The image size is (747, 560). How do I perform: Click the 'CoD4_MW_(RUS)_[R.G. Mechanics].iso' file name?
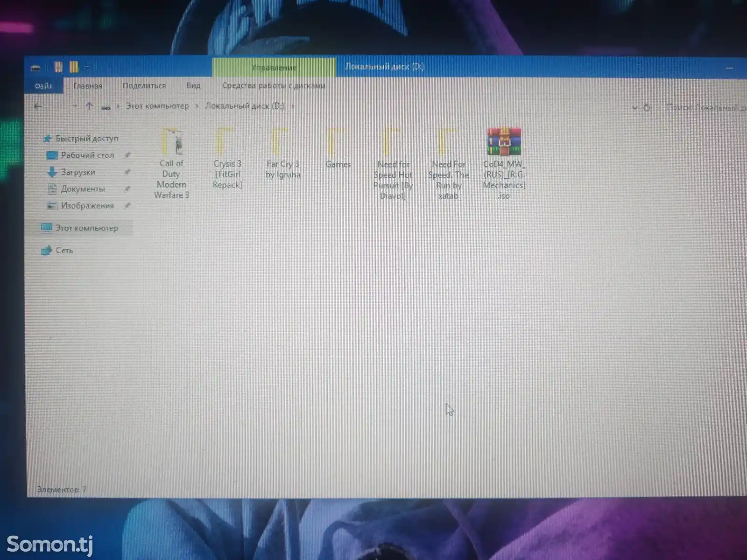pyautogui.click(x=504, y=180)
